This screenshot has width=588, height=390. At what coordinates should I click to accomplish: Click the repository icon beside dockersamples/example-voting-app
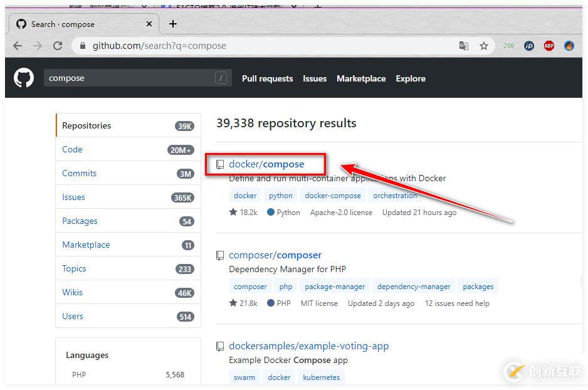click(220, 346)
